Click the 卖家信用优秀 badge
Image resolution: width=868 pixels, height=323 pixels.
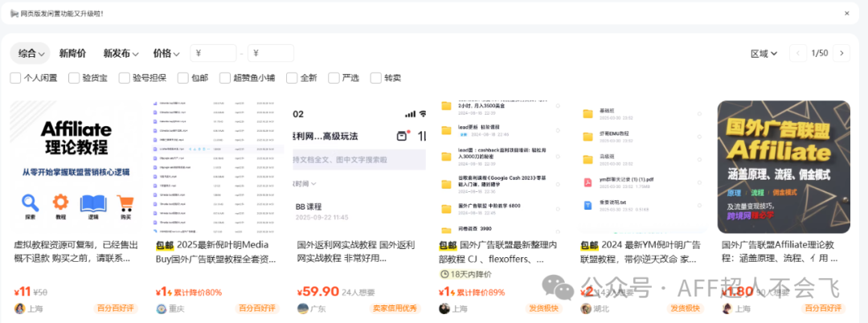tap(395, 309)
